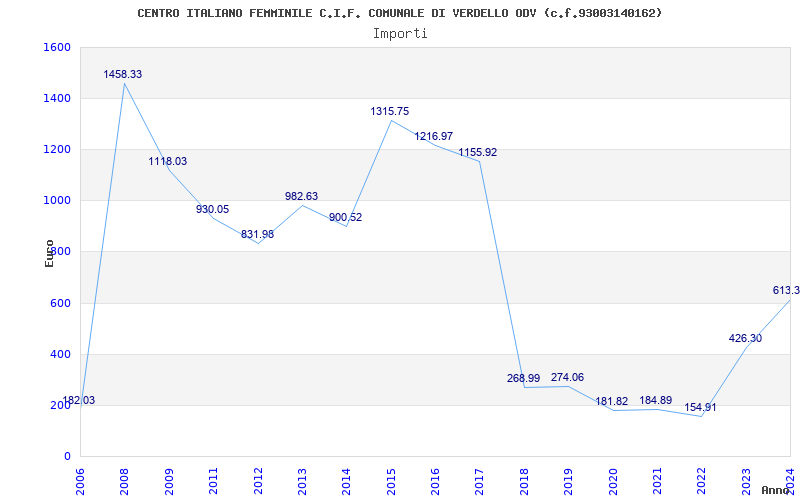Click the 2006 x-axis year label
This screenshot has height=500, width=800.
tap(81, 481)
